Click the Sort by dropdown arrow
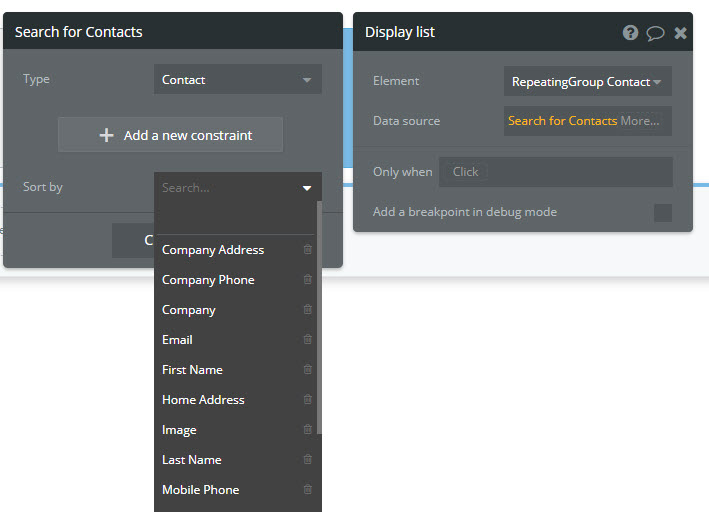 pos(307,188)
